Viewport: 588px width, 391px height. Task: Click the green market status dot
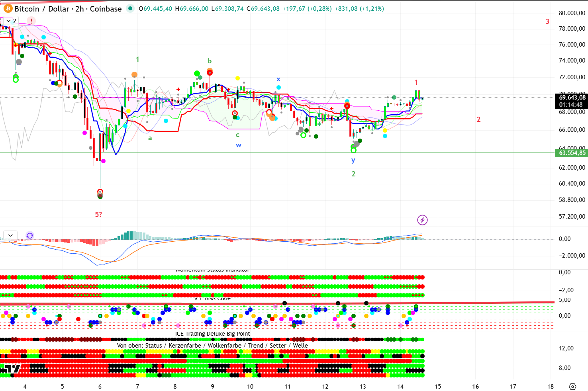pos(130,8)
